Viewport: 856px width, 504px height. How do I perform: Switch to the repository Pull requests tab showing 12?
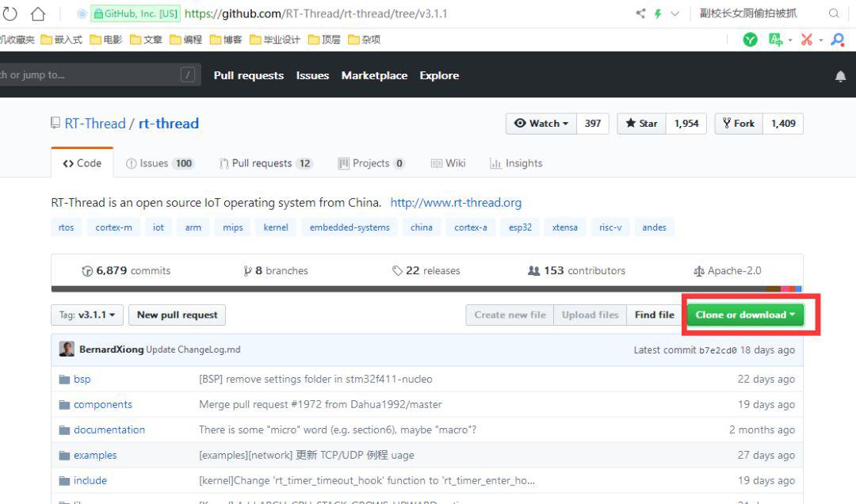point(266,163)
